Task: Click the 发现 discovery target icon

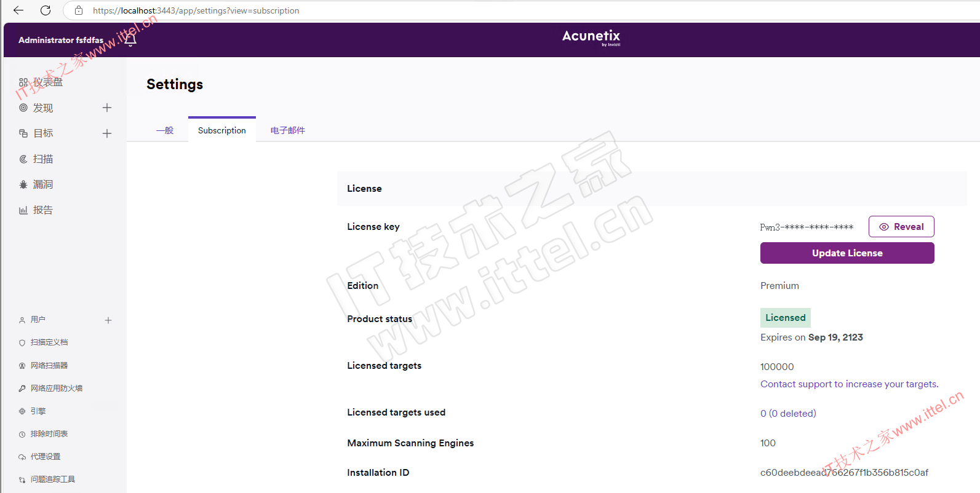Action: click(23, 108)
